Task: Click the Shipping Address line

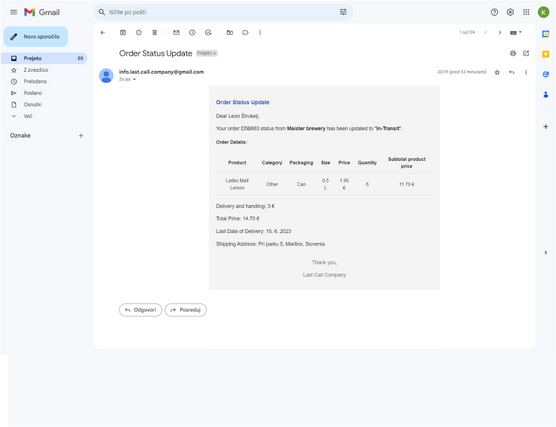Action: click(270, 244)
